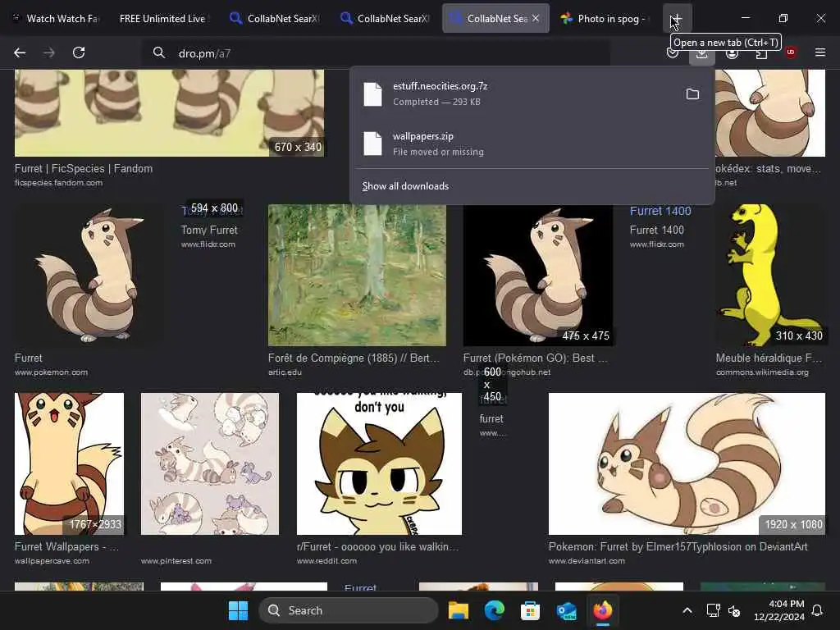
Task: Open the uBlock Origin extension icon
Action: [x=791, y=52]
